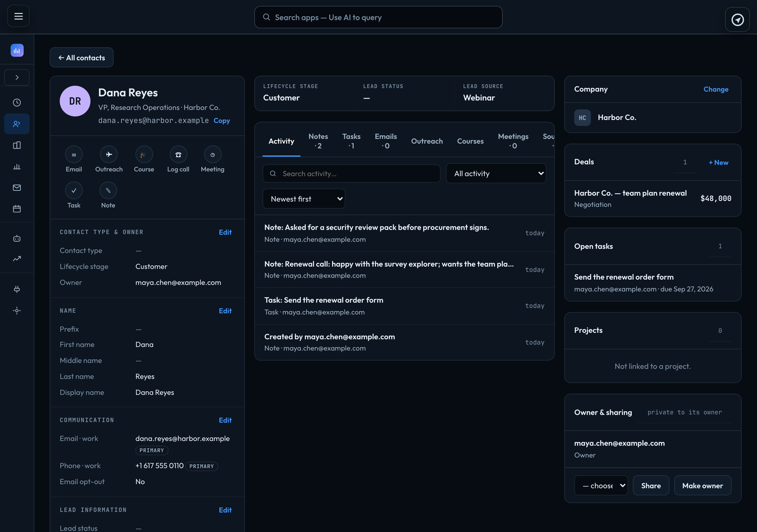The height and width of the screenshot is (532, 757).
Task: Click the compass navigation icon
Action: 737,20
